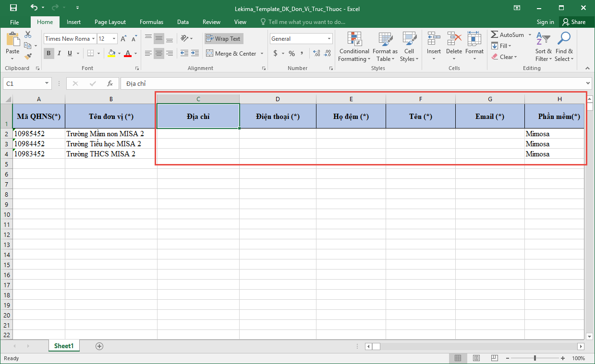Open the General number format dropdown
The width and height of the screenshot is (595, 364).
(x=329, y=39)
